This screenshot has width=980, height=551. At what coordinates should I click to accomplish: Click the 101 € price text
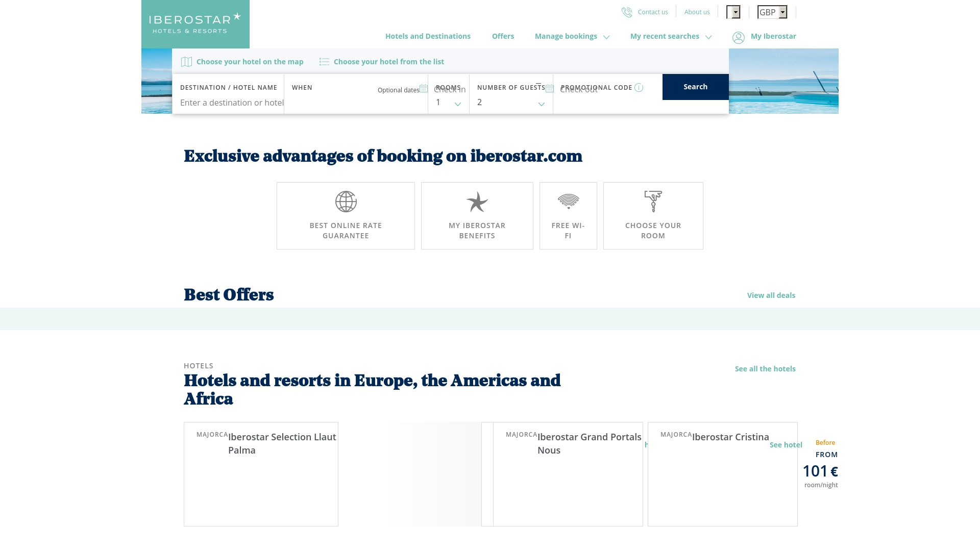point(820,471)
